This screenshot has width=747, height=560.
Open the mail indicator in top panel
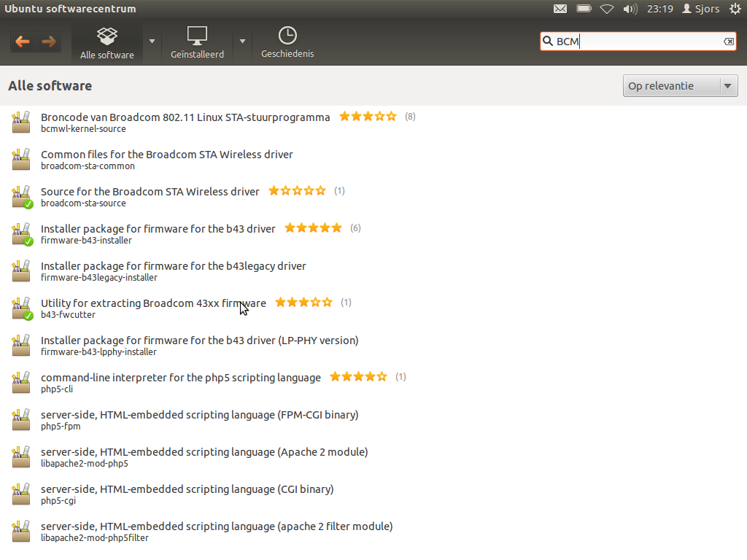560,9
